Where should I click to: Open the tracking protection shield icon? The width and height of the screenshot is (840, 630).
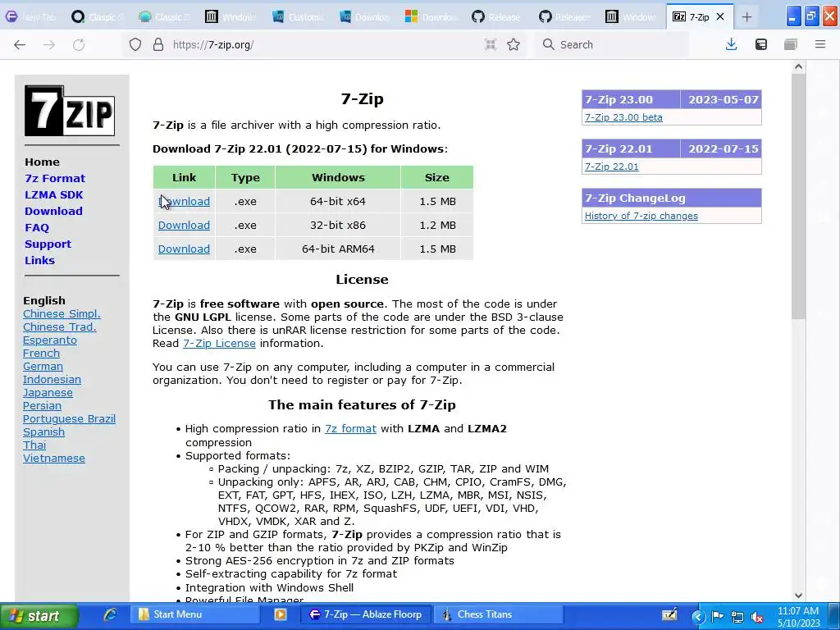click(x=135, y=45)
